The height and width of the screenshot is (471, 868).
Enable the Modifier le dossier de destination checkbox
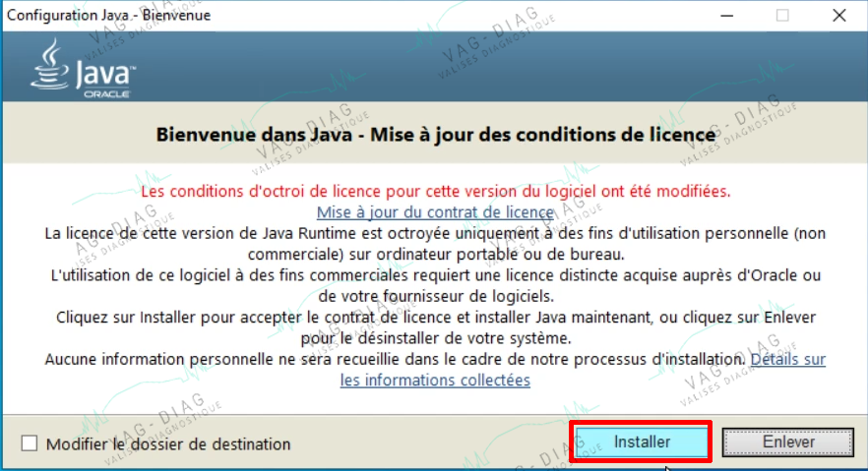pos(30,443)
